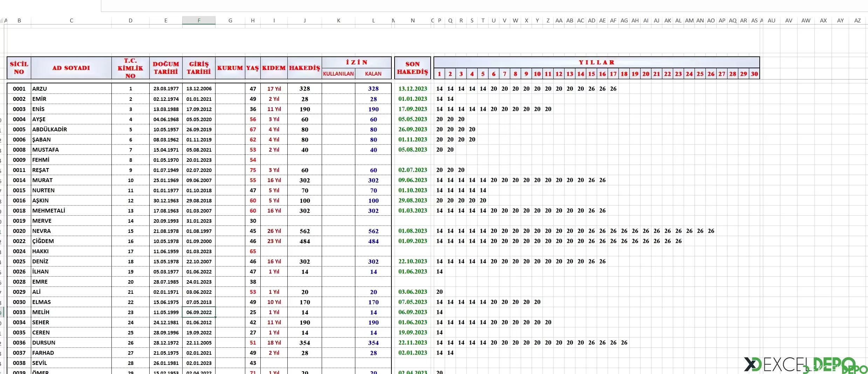Click year number 30 header cell

point(754,74)
